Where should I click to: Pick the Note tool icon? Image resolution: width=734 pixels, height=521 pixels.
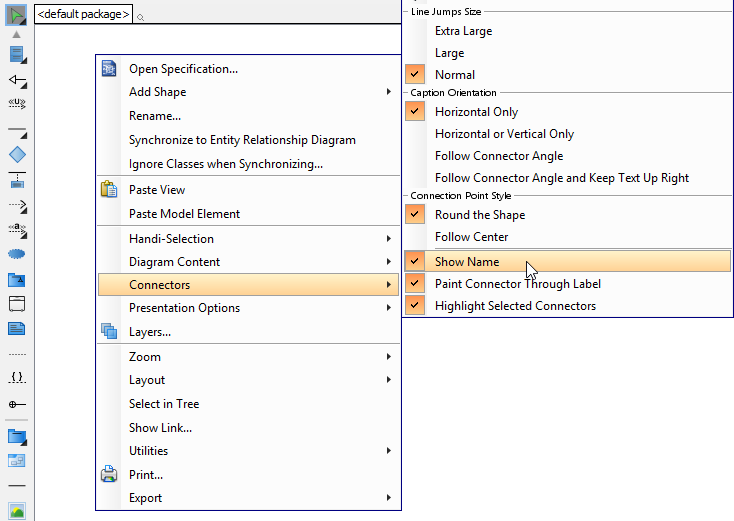pos(17,329)
